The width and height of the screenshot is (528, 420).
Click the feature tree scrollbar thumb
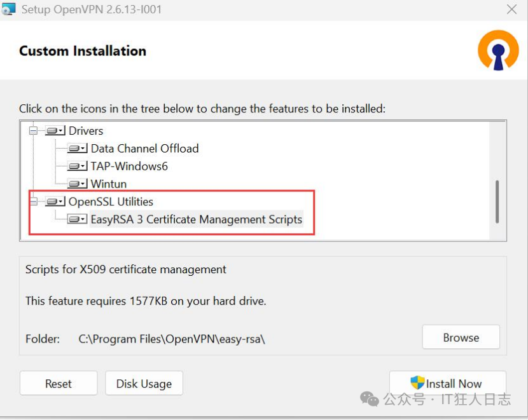click(x=497, y=201)
